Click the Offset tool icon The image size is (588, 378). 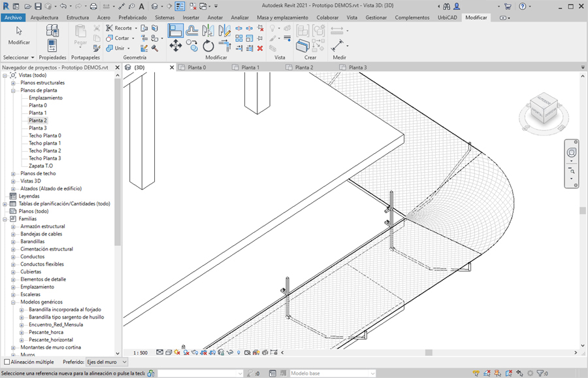click(x=192, y=30)
